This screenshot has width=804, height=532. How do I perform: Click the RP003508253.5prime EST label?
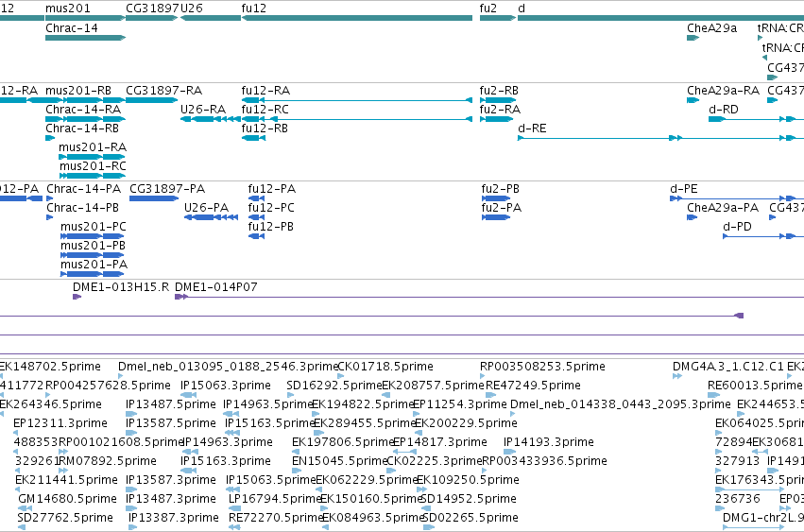pos(542,367)
